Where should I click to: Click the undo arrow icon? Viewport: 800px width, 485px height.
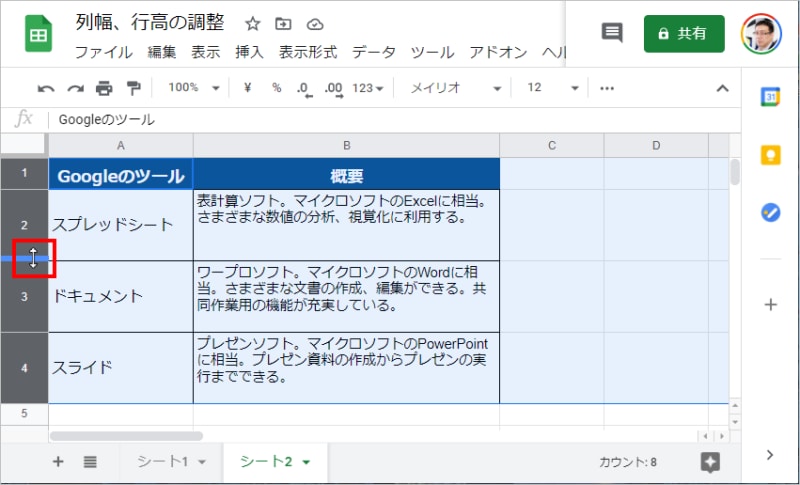(46, 89)
